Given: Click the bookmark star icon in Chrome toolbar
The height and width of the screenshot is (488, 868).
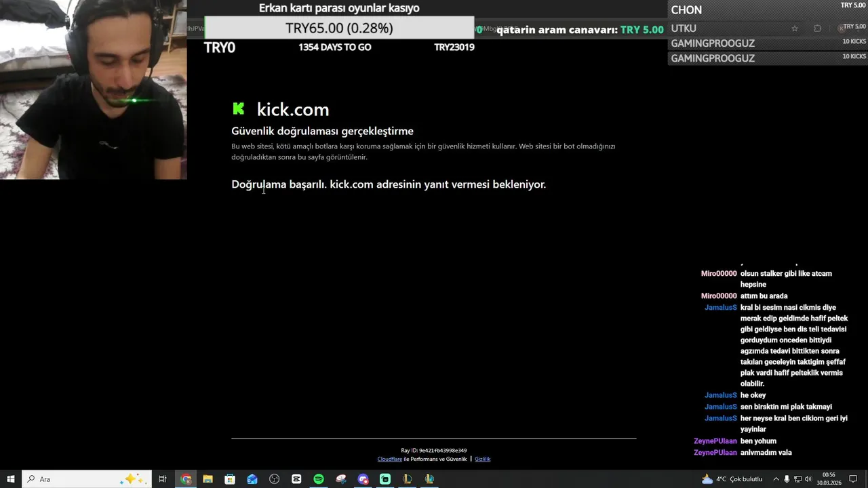Looking at the screenshot, I should click(x=795, y=28).
